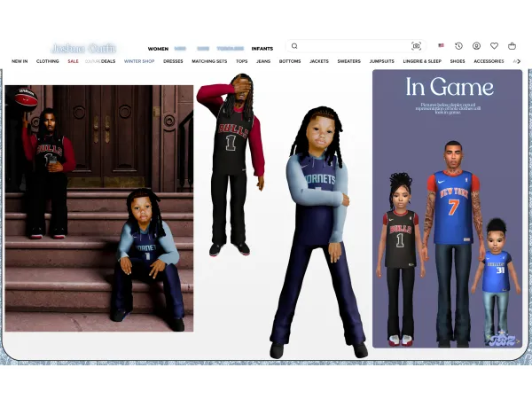Image resolution: width=532 pixels, height=399 pixels.
Task: Select the WOMEN tab
Action: coord(158,49)
